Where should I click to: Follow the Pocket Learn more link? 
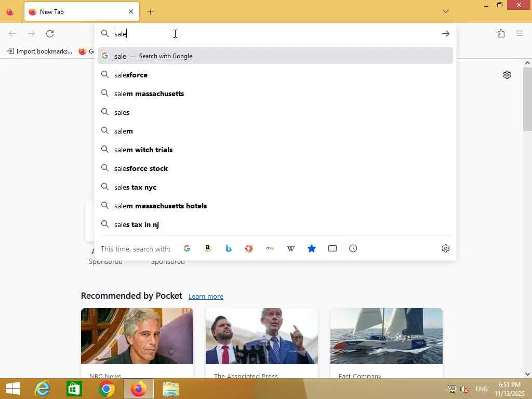tap(206, 296)
